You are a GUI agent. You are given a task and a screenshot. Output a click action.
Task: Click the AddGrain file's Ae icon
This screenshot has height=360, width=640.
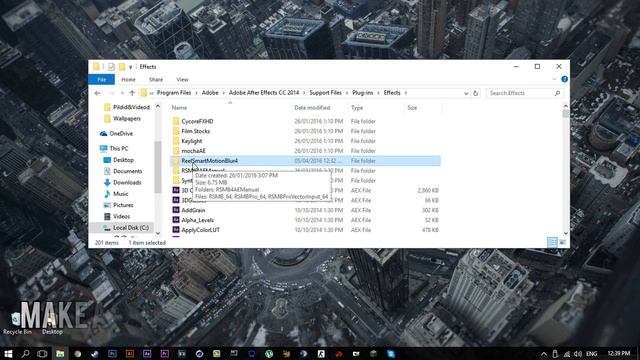pyautogui.click(x=176, y=210)
